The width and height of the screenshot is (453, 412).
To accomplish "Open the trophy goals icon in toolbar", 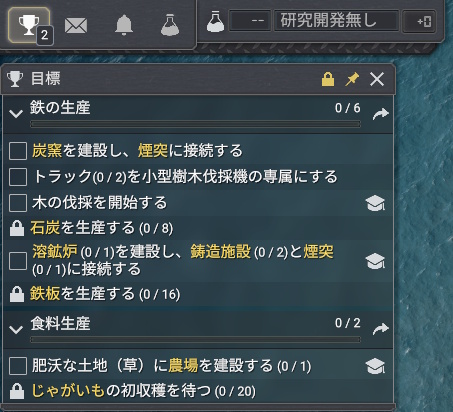I will pyautogui.click(x=29, y=25).
